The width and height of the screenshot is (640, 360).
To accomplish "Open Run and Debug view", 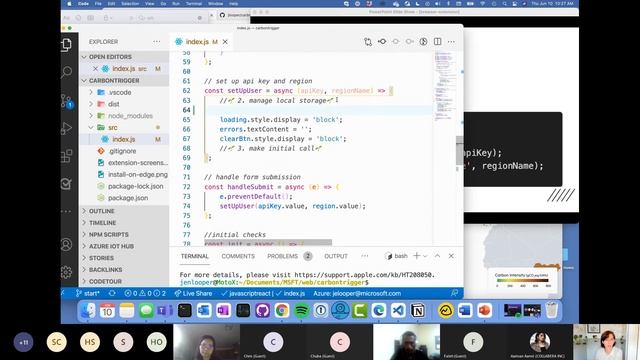I will (67, 128).
